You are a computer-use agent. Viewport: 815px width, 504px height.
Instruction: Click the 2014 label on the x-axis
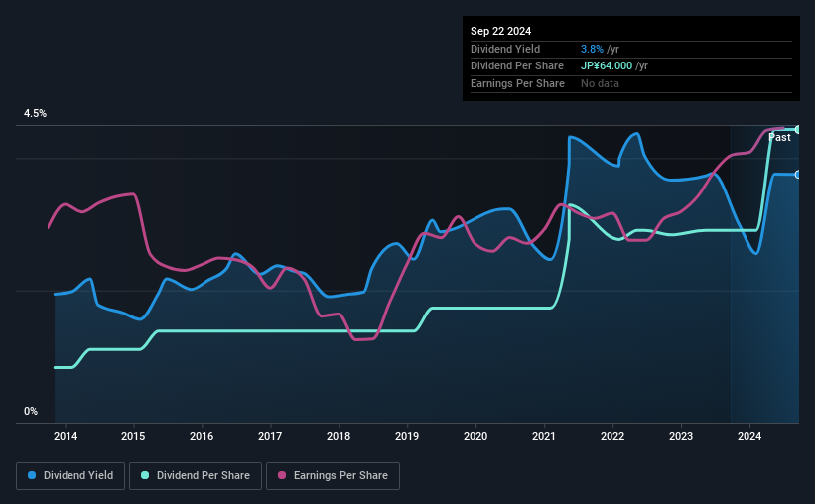click(66, 436)
